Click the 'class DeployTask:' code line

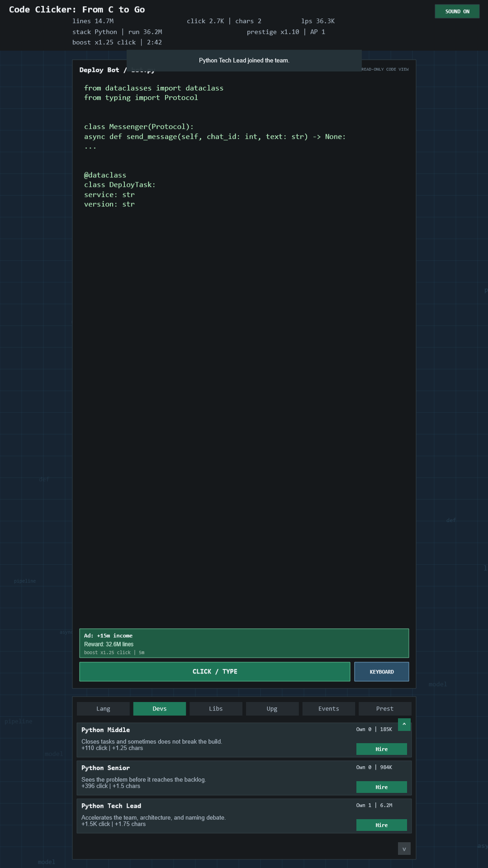click(x=120, y=185)
